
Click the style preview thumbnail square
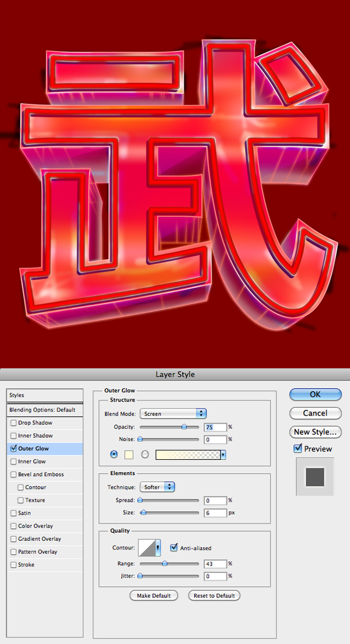[x=315, y=477]
